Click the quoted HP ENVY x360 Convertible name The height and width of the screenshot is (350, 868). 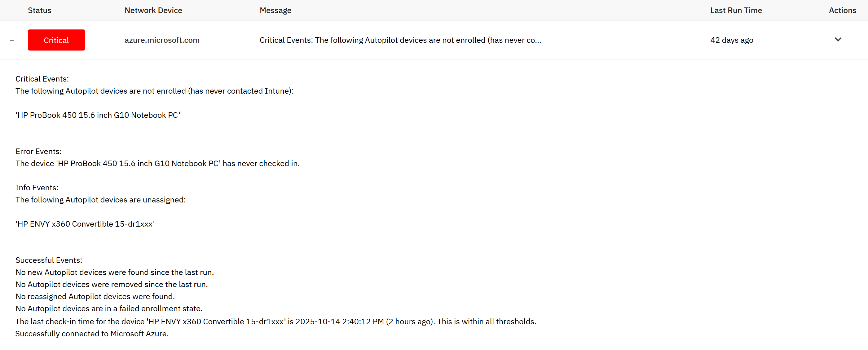85,224
